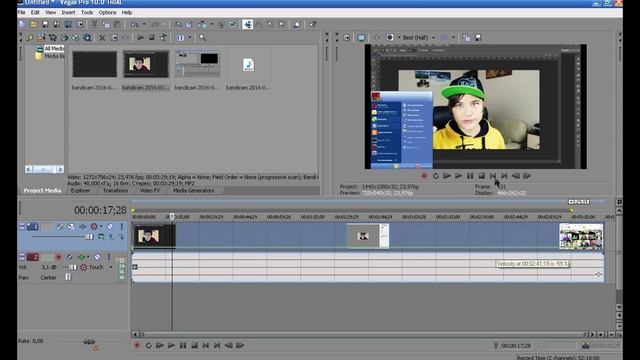Click the audio track Pan slider handle

[x=68, y=277]
